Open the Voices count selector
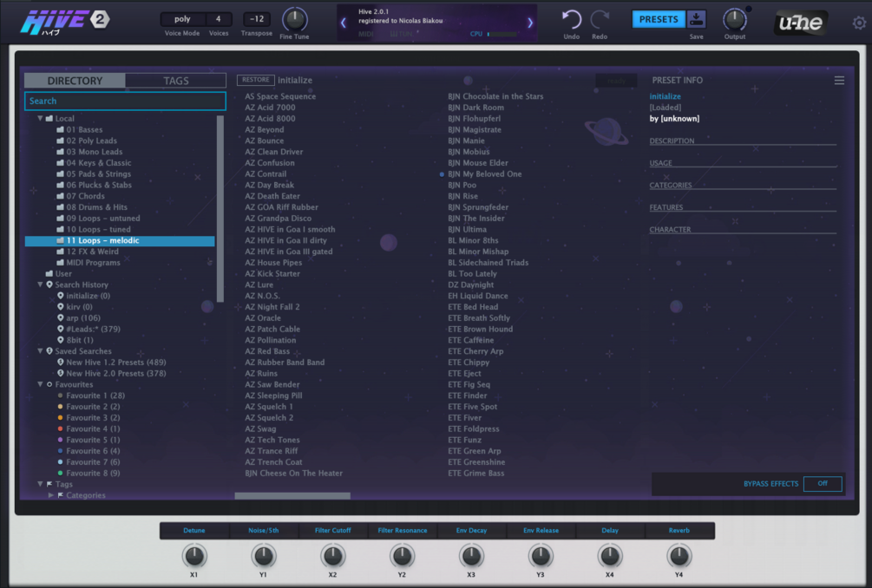 [218, 19]
